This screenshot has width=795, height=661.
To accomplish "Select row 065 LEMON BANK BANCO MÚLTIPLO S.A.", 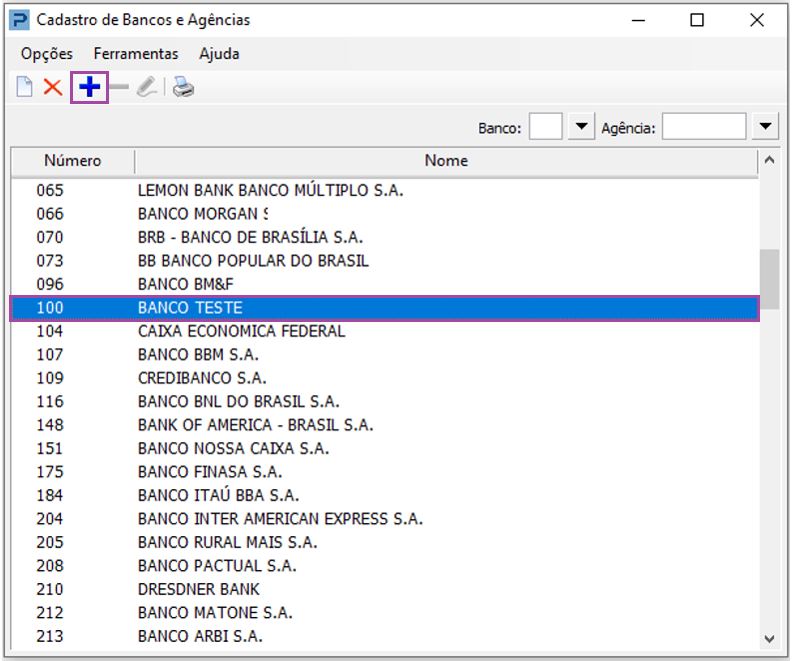I will (385, 191).
